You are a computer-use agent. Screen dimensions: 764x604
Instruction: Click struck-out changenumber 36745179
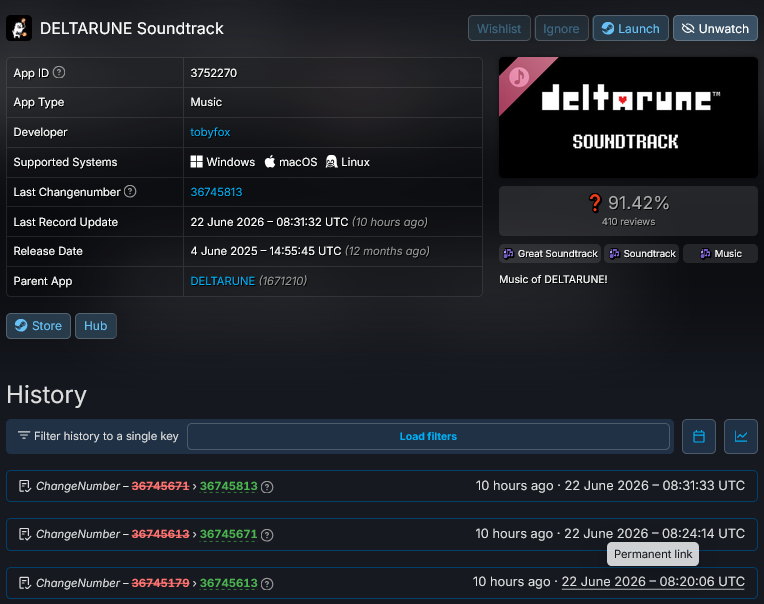(x=160, y=583)
